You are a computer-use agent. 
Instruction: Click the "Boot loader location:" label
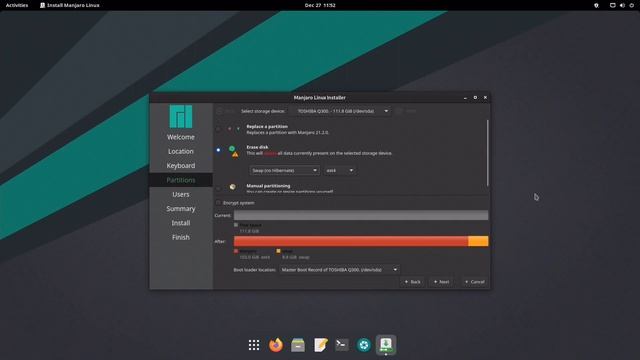255,270
